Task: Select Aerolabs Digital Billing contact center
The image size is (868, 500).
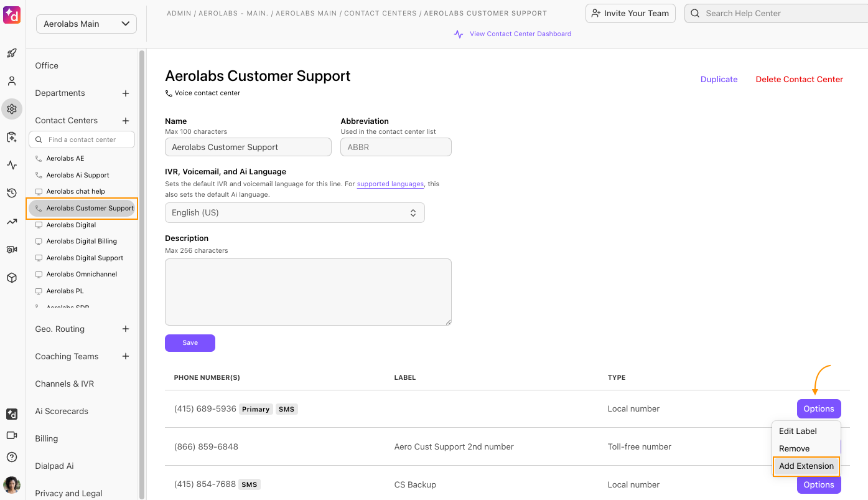Action: tap(82, 242)
